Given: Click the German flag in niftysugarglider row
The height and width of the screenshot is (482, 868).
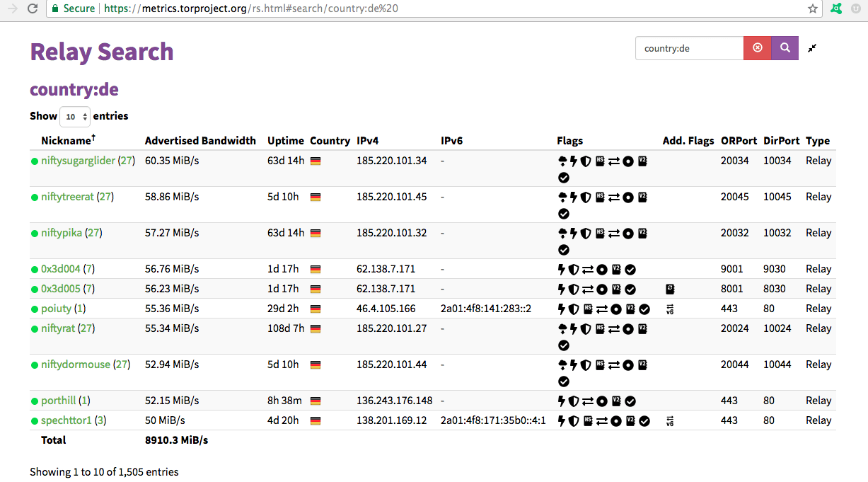Looking at the screenshot, I should pyautogui.click(x=316, y=161).
